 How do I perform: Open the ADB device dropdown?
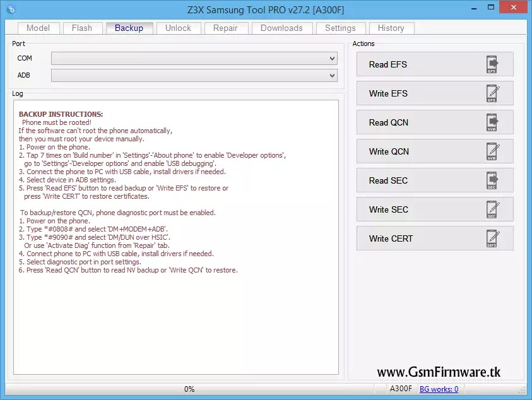click(194, 75)
